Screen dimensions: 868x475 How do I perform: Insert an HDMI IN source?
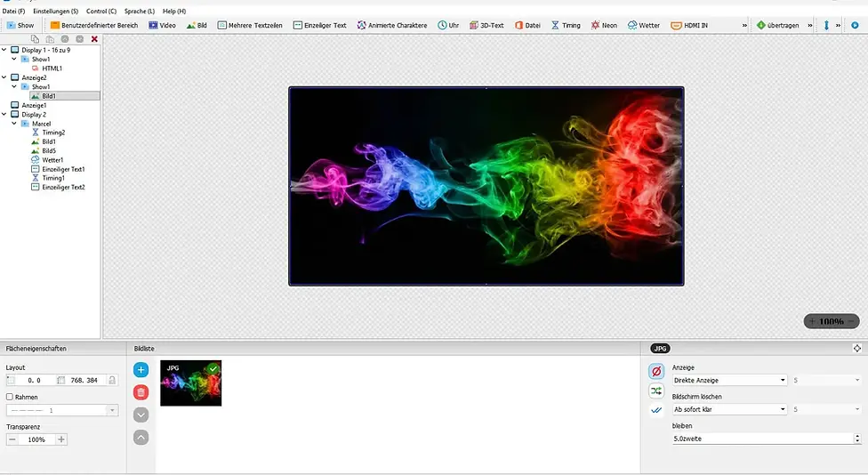[x=689, y=26]
